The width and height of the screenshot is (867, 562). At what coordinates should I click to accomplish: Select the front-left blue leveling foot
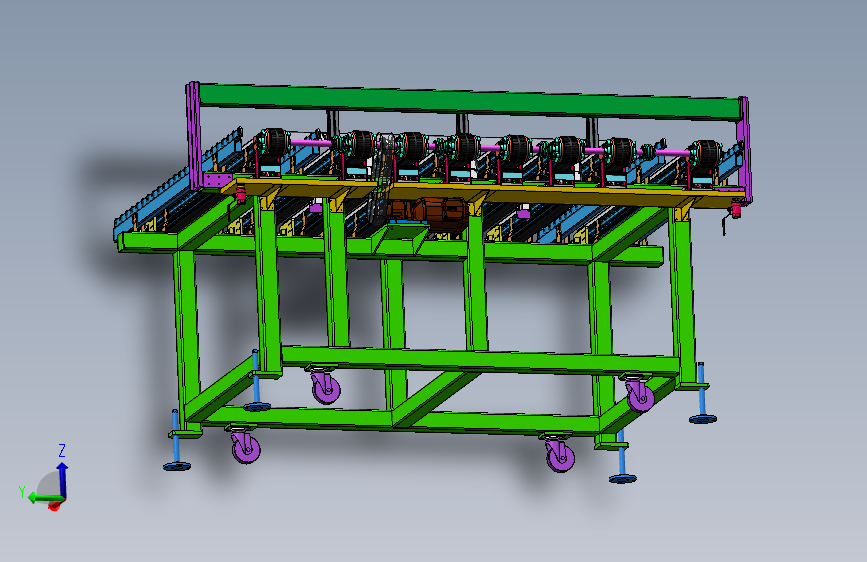176,441
